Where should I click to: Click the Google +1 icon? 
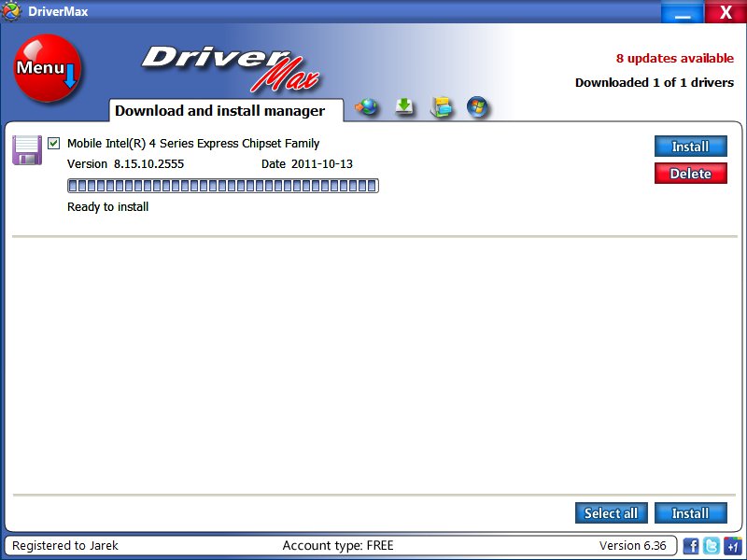(732, 545)
